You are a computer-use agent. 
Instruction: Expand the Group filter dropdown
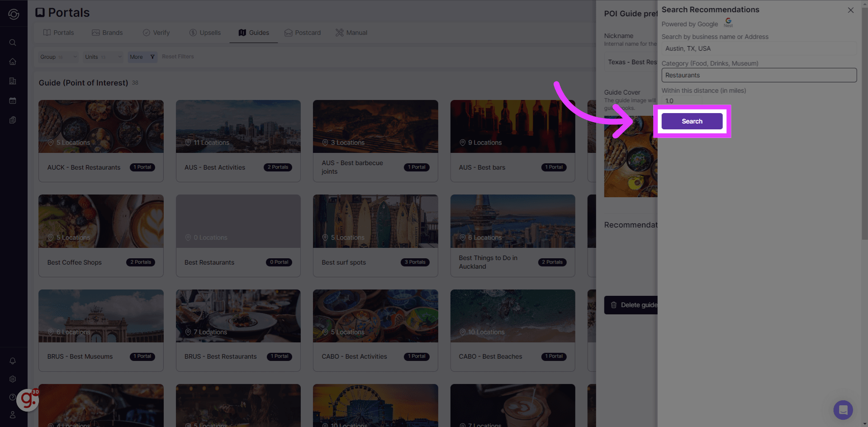point(58,57)
